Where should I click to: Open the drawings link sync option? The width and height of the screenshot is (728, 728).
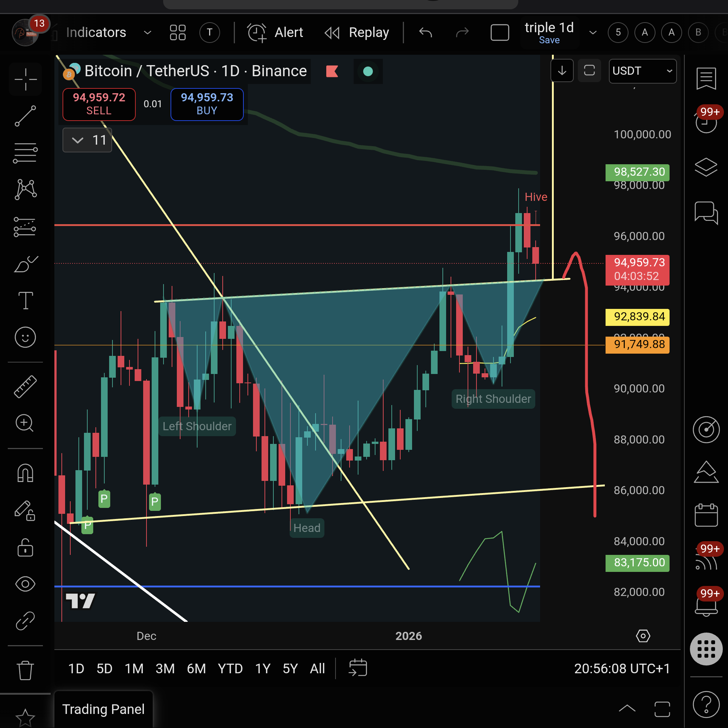[x=25, y=621]
